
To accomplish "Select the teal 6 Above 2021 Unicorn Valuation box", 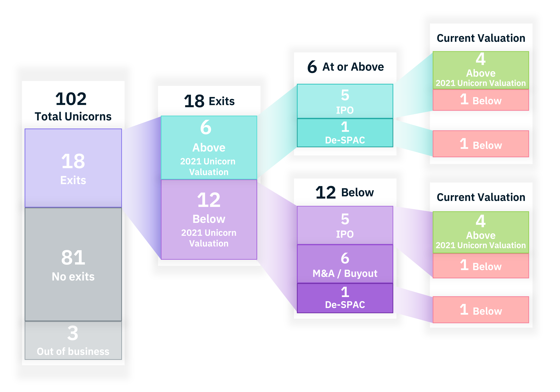I will coord(209,148).
